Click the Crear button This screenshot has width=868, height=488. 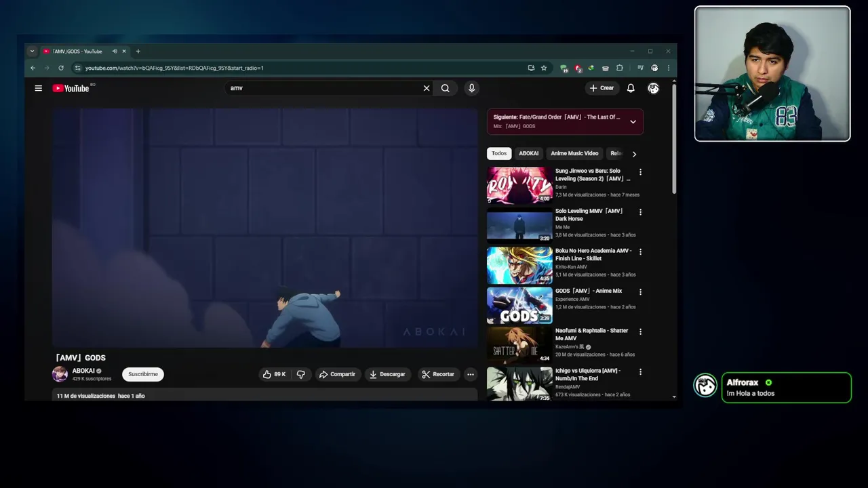coord(601,88)
